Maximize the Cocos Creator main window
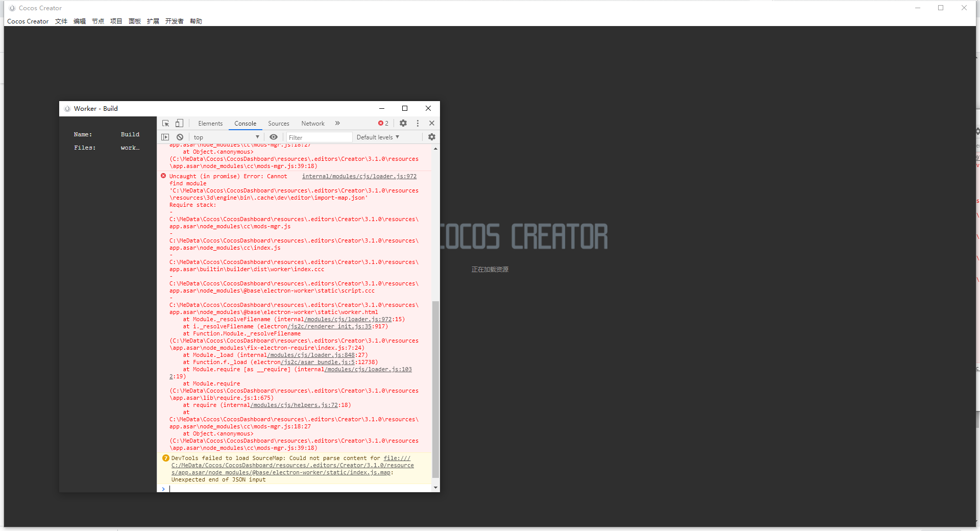Viewport: 980px width, 531px height. (x=941, y=8)
